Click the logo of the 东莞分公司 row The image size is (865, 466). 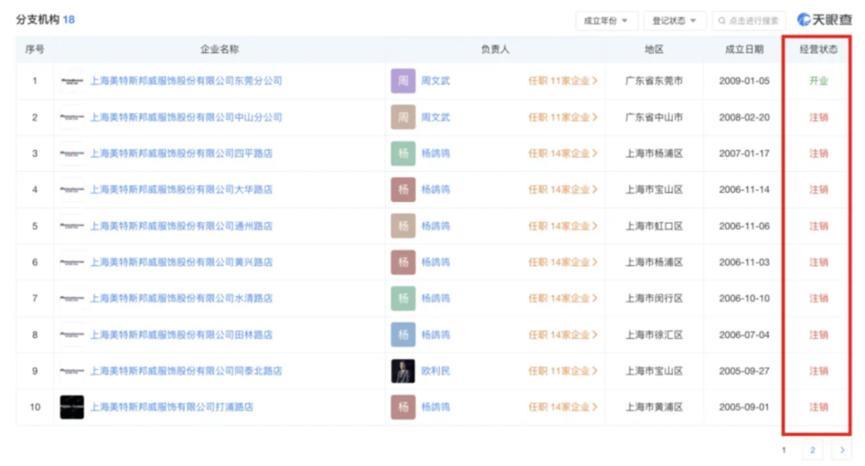[72, 81]
